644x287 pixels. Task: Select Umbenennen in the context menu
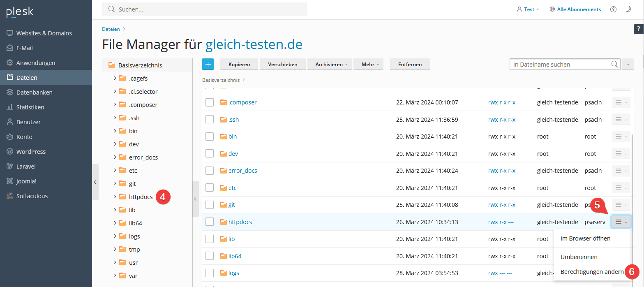point(579,257)
